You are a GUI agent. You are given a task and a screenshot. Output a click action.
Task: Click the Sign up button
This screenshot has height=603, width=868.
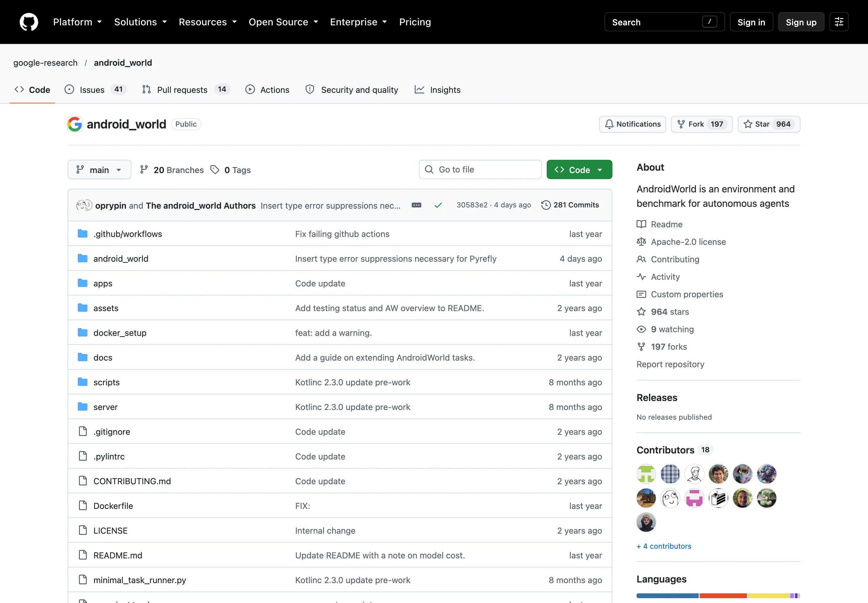point(801,22)
